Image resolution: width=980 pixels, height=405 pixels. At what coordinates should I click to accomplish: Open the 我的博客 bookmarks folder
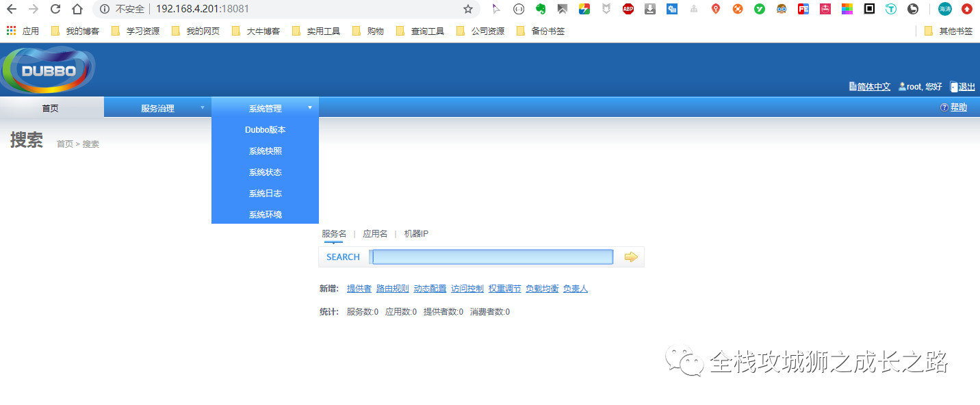coord(76,31)
